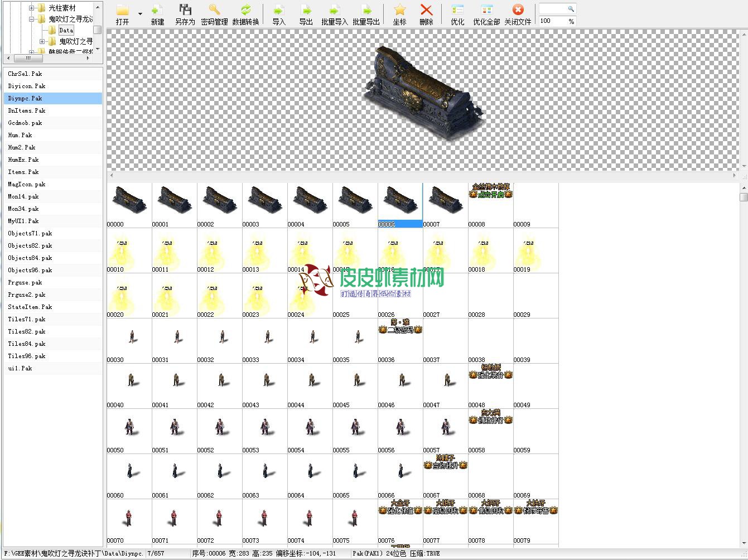748x560 pixels.
Task: Select MagIcon.pak in file list
Action: pyautogui.click(x=53, y=184)
